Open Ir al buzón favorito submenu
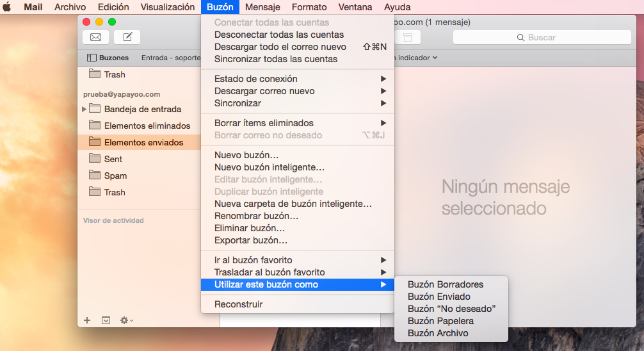This screenshot has height=351, width=644. point(298,260)
